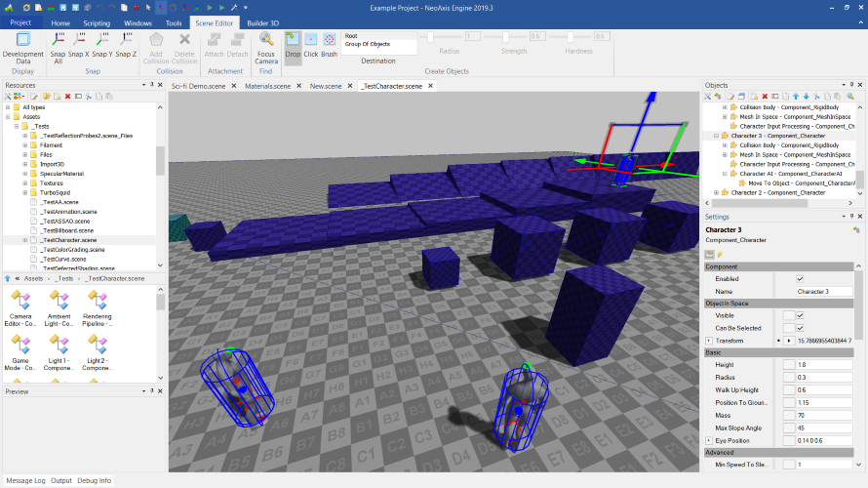Click Assets in the Resources breadcrumb
Viewport: 868px width, 488px height.
[33, 278]
